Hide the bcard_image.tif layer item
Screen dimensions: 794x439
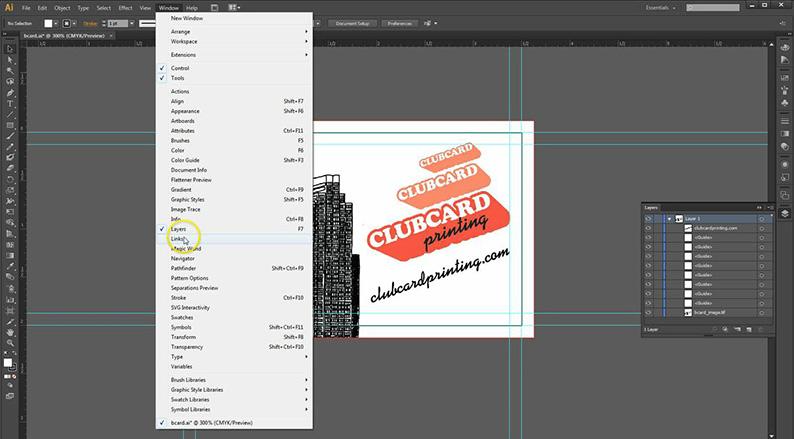[648, 313]
